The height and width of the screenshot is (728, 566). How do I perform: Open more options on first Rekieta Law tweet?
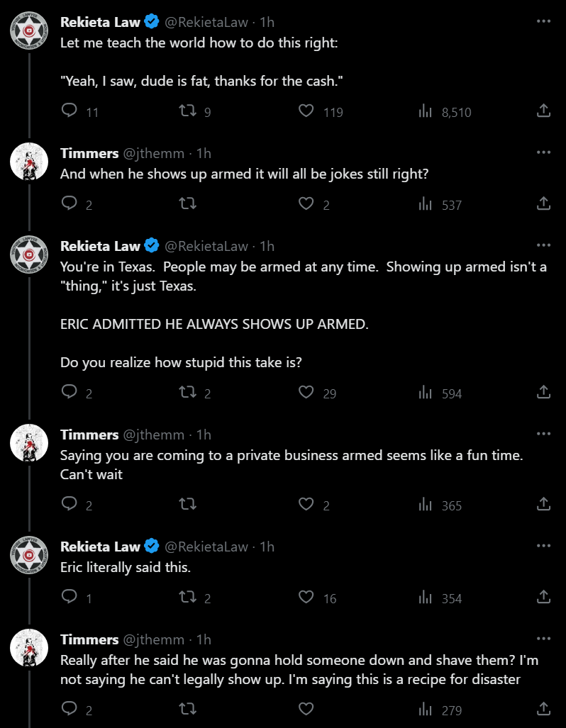pos(543,21)
